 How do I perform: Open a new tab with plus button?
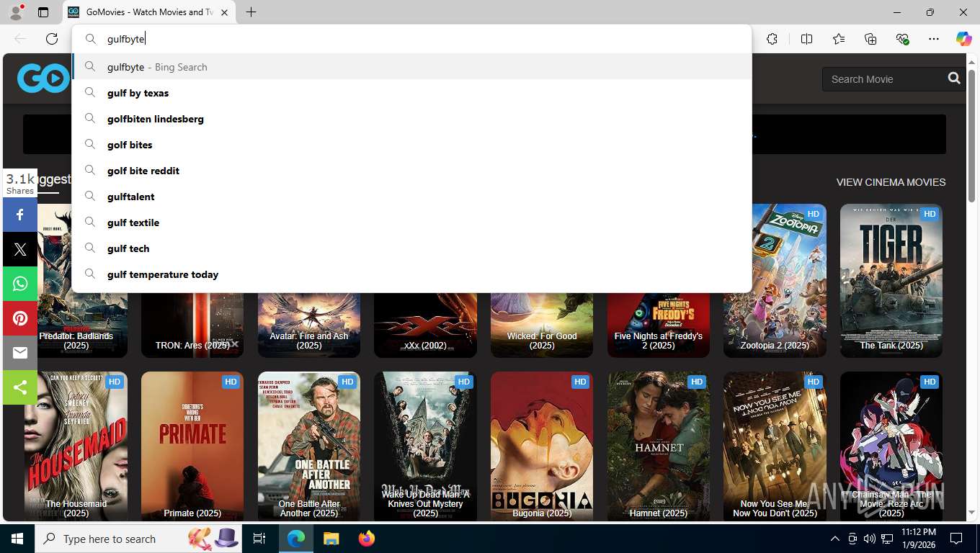coord(251,12)
